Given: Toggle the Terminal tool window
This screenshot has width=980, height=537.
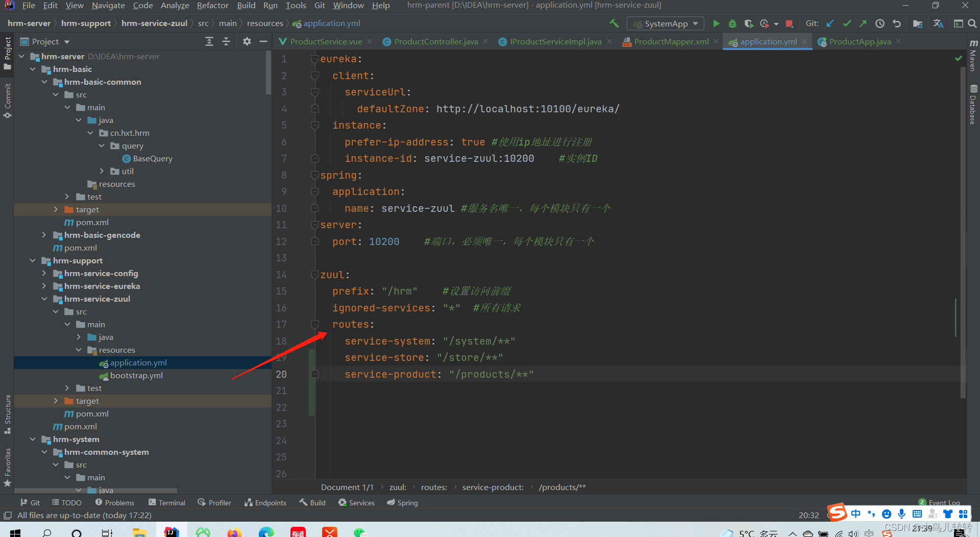Looking at the screenshot, I should pos(167,503).
